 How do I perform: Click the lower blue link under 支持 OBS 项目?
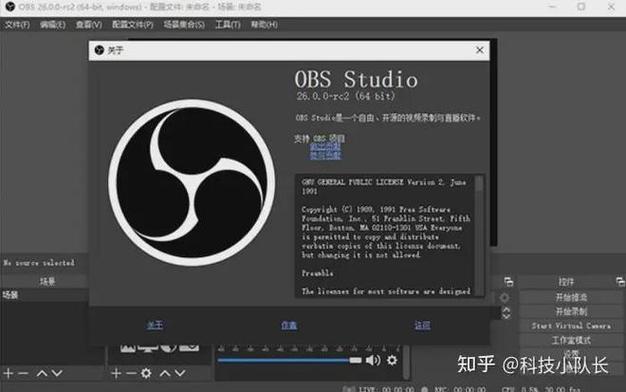(x=325, y=155)
